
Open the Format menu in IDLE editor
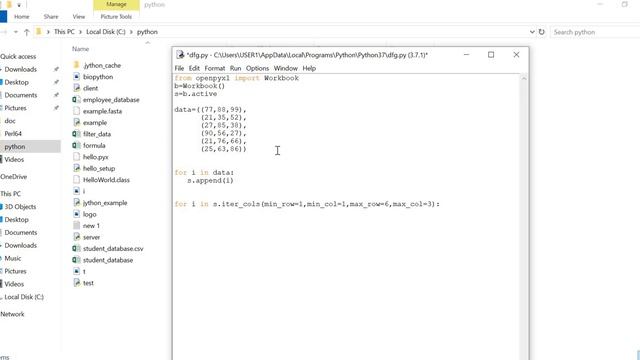(x=215, y=68)
